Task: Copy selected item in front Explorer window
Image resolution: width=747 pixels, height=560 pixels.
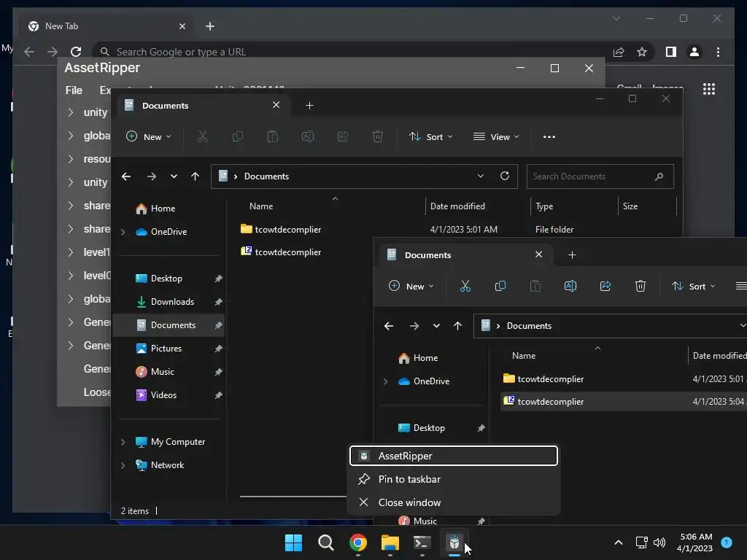Action: [x=500, y=286]
